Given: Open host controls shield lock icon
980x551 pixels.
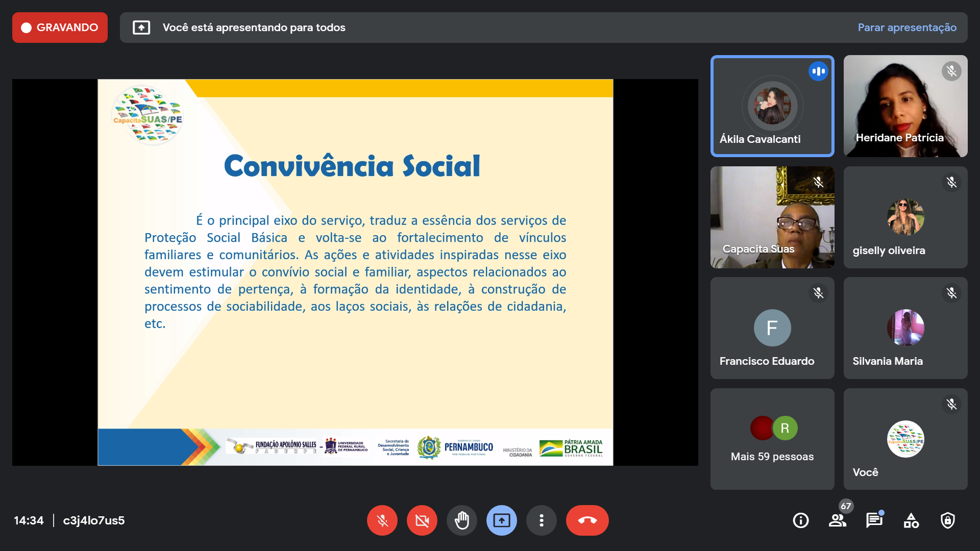Looking at the screenshot, I should pyautogui.click(x=947, y=520).
